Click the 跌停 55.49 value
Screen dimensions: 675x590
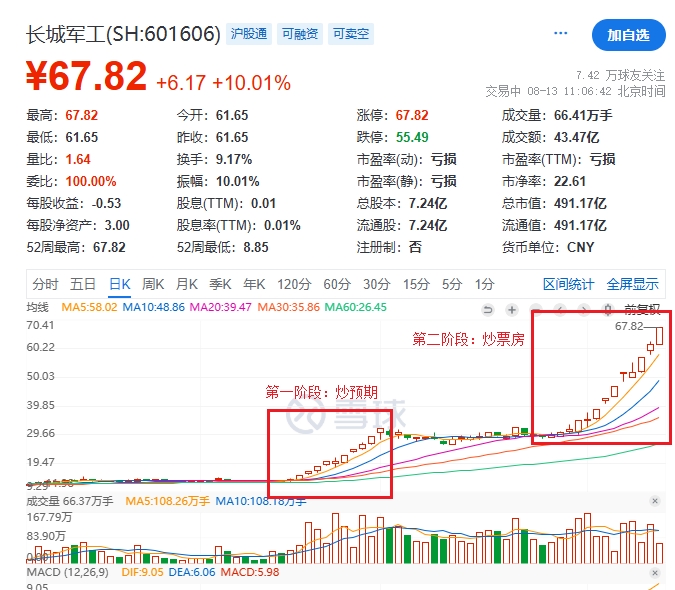pos(412,137)
